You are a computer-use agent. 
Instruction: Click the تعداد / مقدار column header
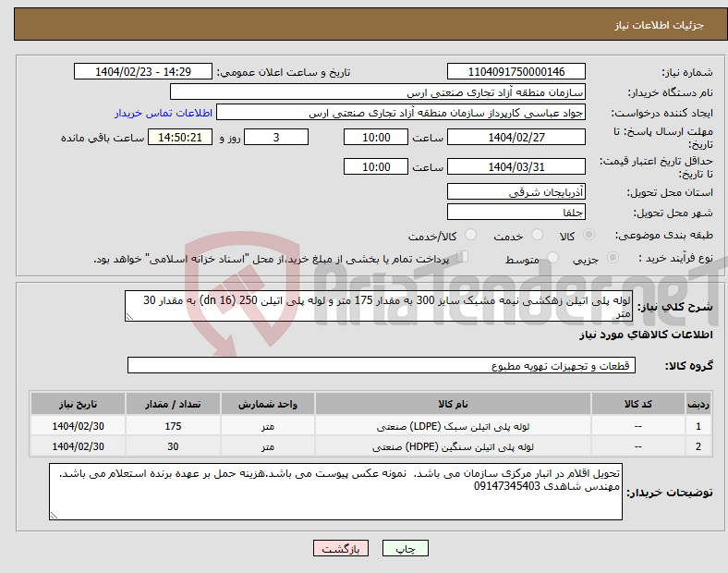(173, 404)
